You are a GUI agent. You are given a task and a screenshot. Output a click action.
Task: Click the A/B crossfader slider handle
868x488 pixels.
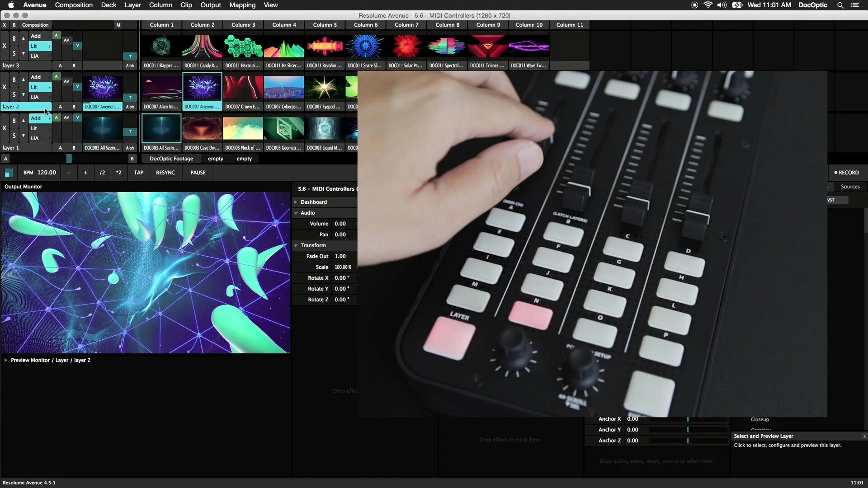coord(69,159)
